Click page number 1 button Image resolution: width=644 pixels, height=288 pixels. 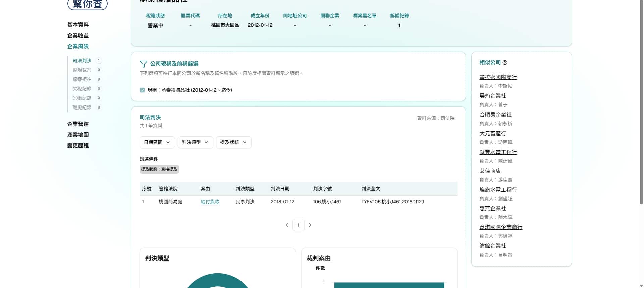(298, 225)
